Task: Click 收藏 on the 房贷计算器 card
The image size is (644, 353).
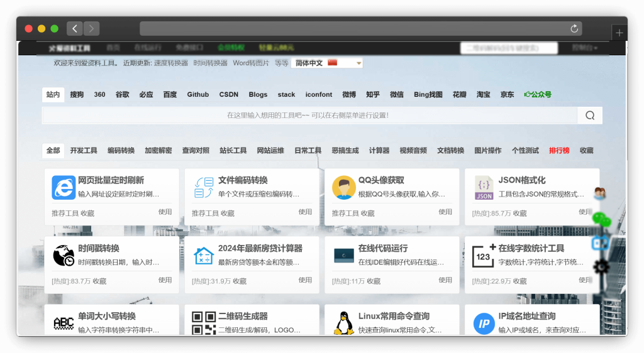Action: click(240, 281)
